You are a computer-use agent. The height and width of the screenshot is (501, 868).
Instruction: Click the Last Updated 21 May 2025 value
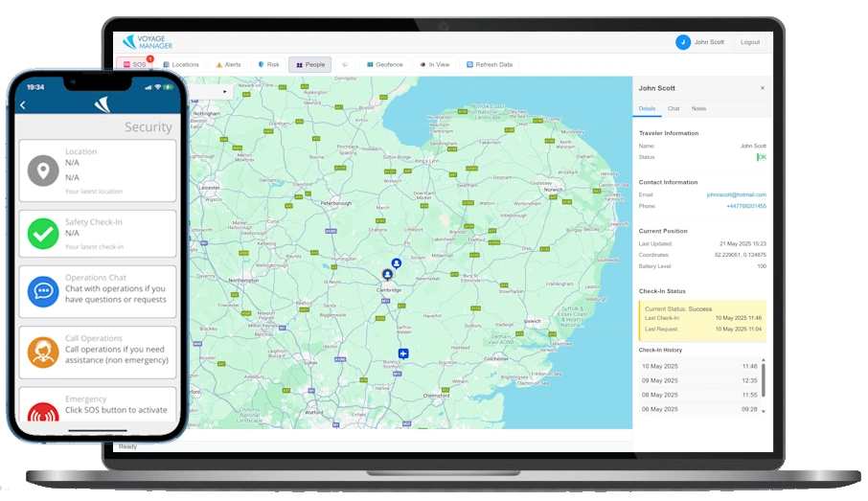coord(742,244)
